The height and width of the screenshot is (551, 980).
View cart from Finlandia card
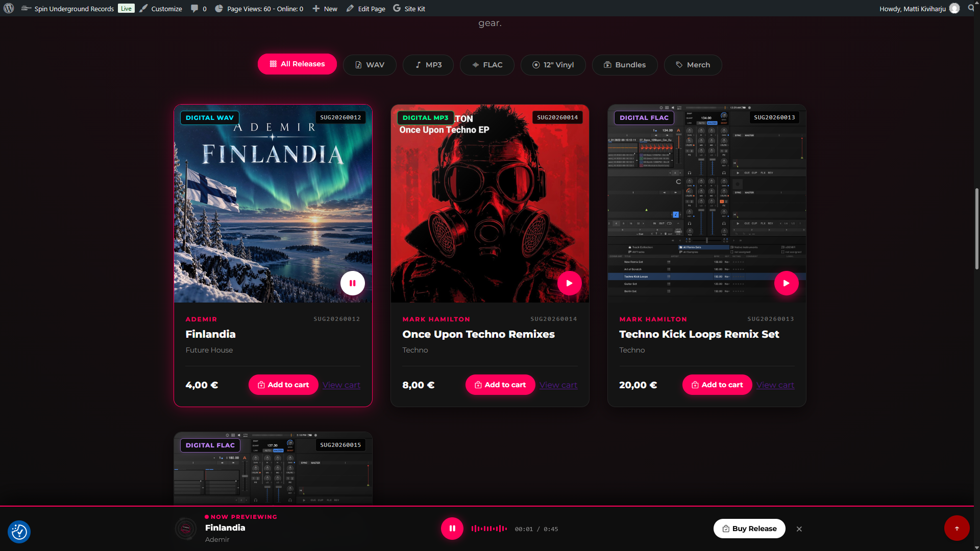[x=341, y=385]
